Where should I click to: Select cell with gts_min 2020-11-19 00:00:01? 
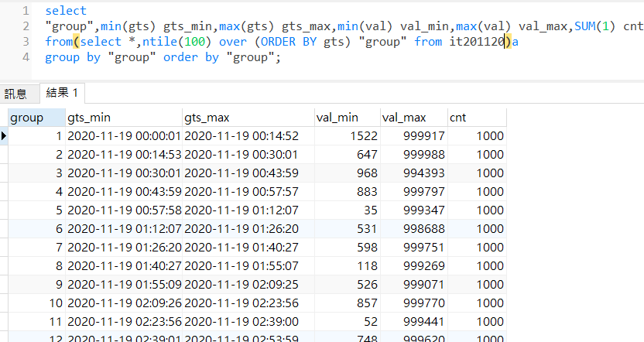(x=124, y=136)
